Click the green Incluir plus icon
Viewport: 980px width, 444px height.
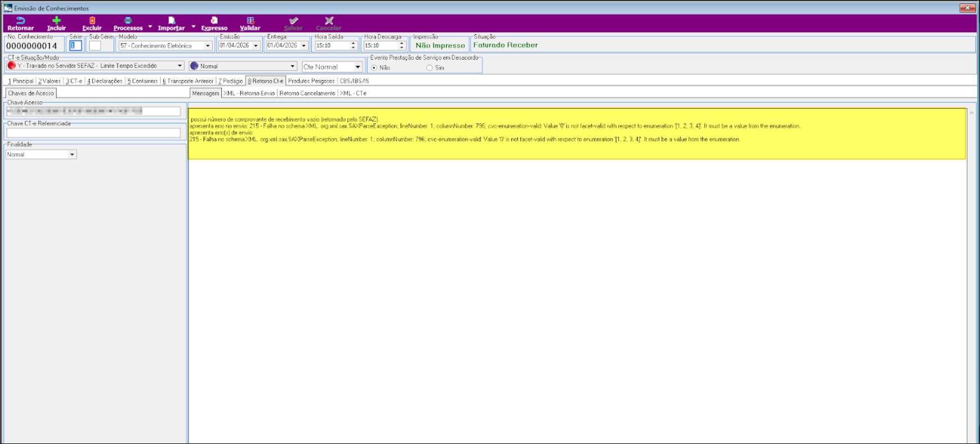point(56,21)
